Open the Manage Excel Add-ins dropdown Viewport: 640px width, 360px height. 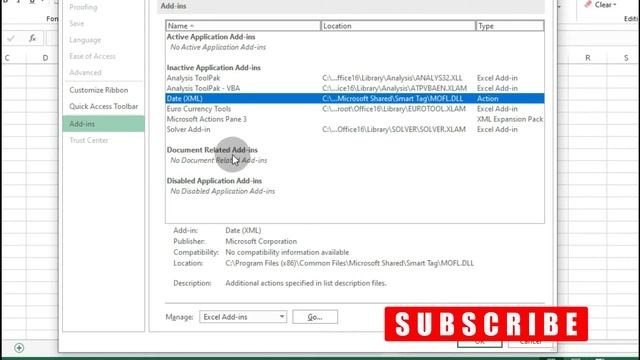(243, 317)
